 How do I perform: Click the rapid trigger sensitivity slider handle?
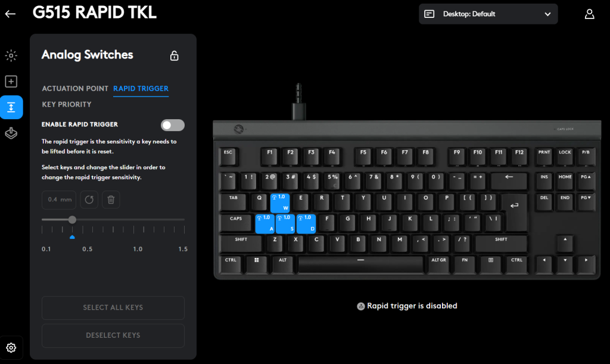tap(72, 220)
